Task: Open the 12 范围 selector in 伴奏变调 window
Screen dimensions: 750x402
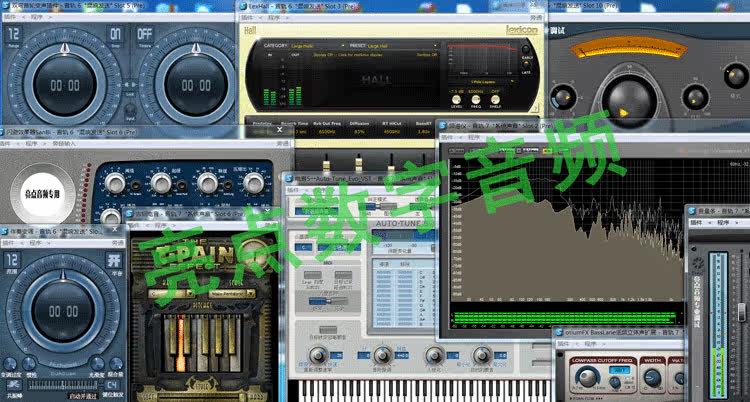Action: [x=12, y=261]
